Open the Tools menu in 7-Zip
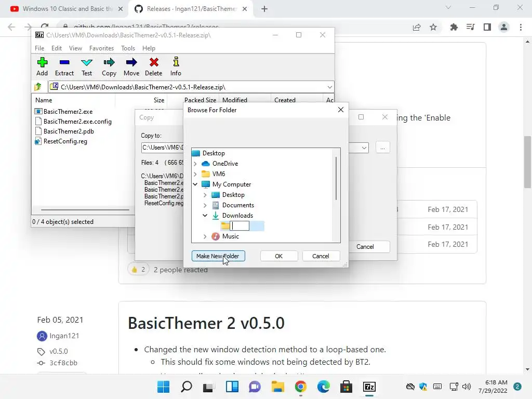 click(128, 48)
